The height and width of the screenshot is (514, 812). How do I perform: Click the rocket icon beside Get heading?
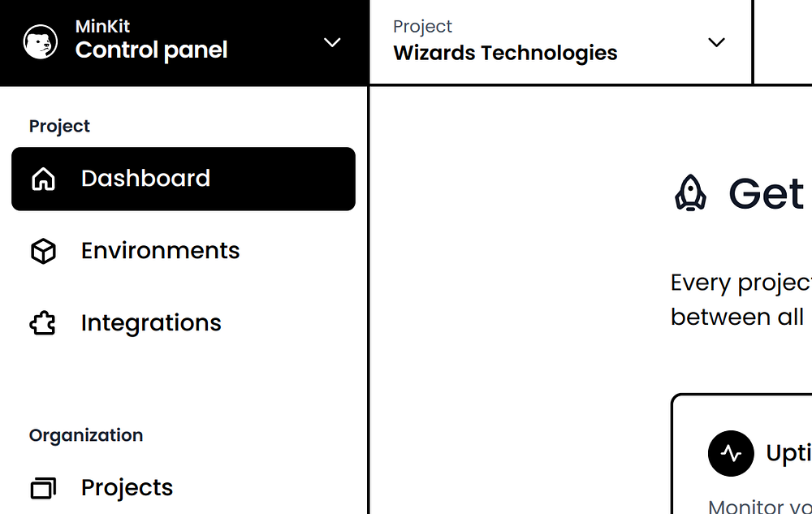[690, 193]
